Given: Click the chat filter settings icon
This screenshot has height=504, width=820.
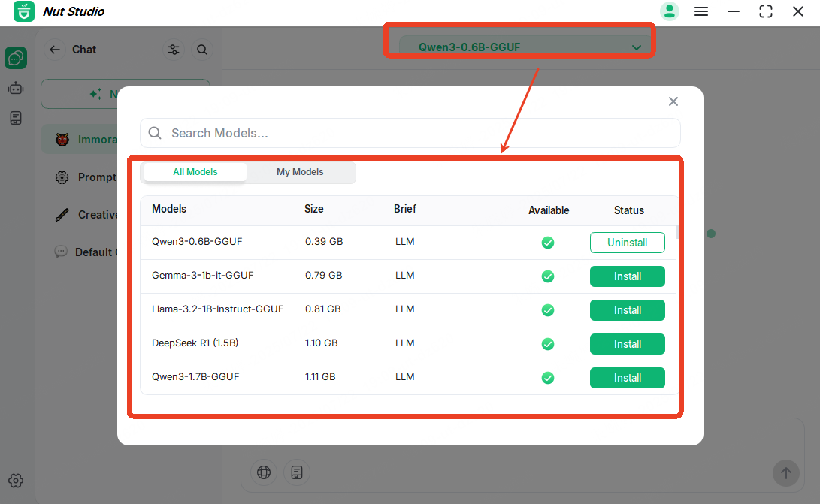Looking at the screenshot, I should click(x=174, y=50).
